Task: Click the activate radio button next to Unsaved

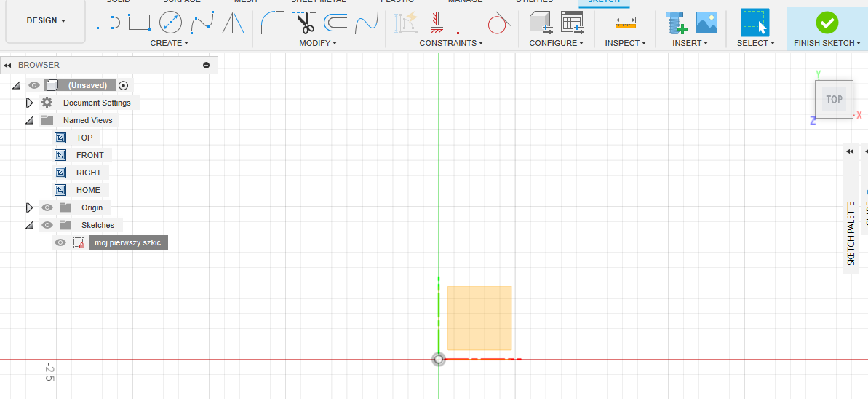Action: click(124, 85)
